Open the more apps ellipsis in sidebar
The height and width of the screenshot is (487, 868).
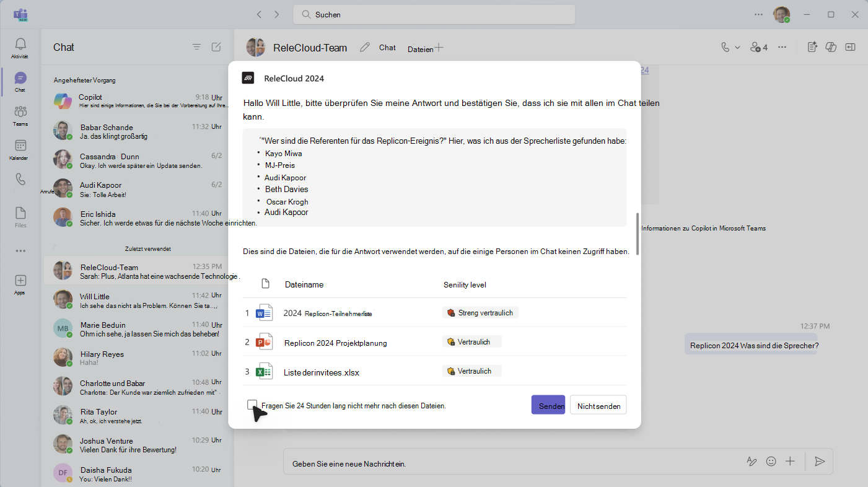click(20, 251)
